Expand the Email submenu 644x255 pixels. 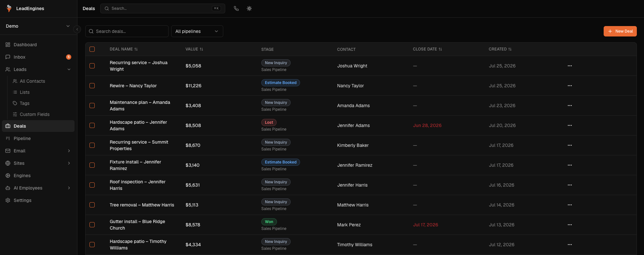(69, 151)
